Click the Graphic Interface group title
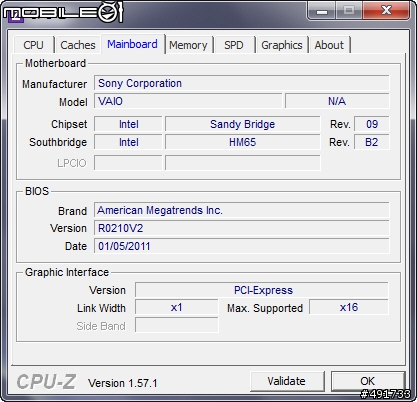Image resolution: width=417 pixels, height=402 pixels. click(67, 272)
